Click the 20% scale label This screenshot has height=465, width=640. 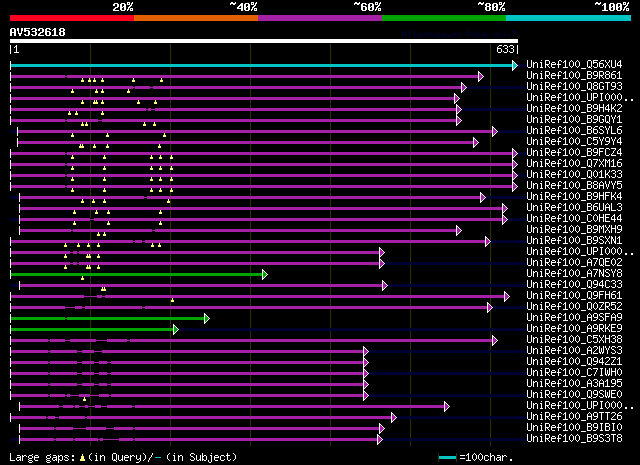pyautogui.click(x=123, y=7)
